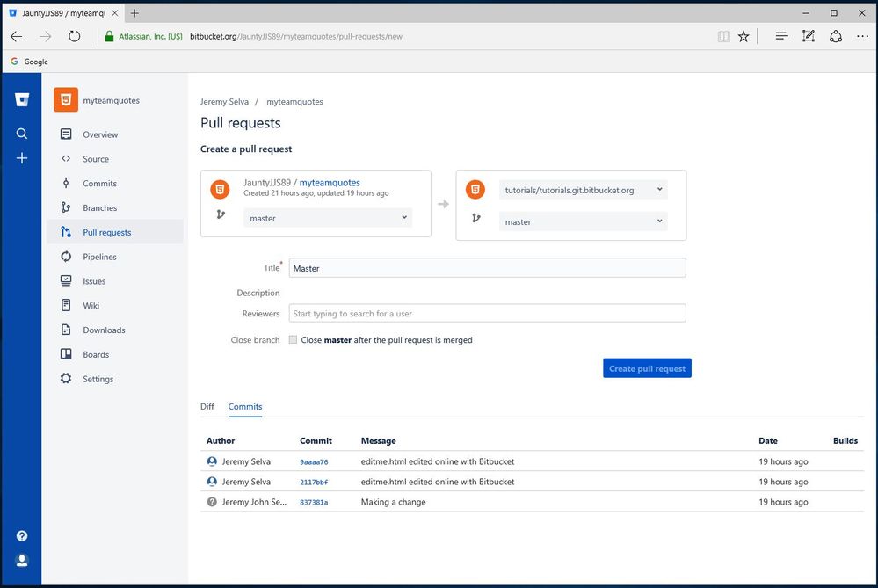This screenshot has width=878, height=588.
Task: Open commit 837381a link
Action: pyautogui.click(x=314, y=503)
